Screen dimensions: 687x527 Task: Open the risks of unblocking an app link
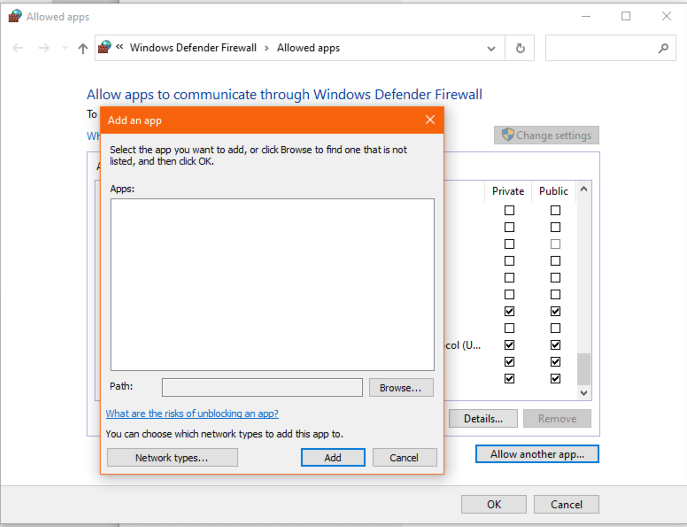192,413
